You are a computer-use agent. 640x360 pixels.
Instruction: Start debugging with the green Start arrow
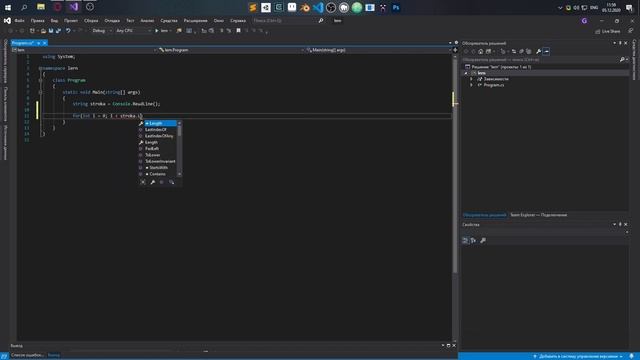point(157,31)
